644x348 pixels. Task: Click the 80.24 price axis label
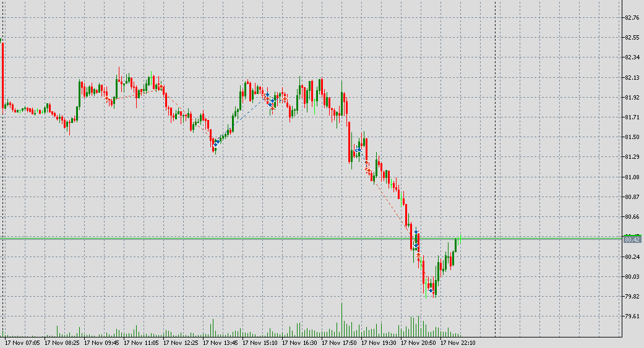tap(632, 257)
